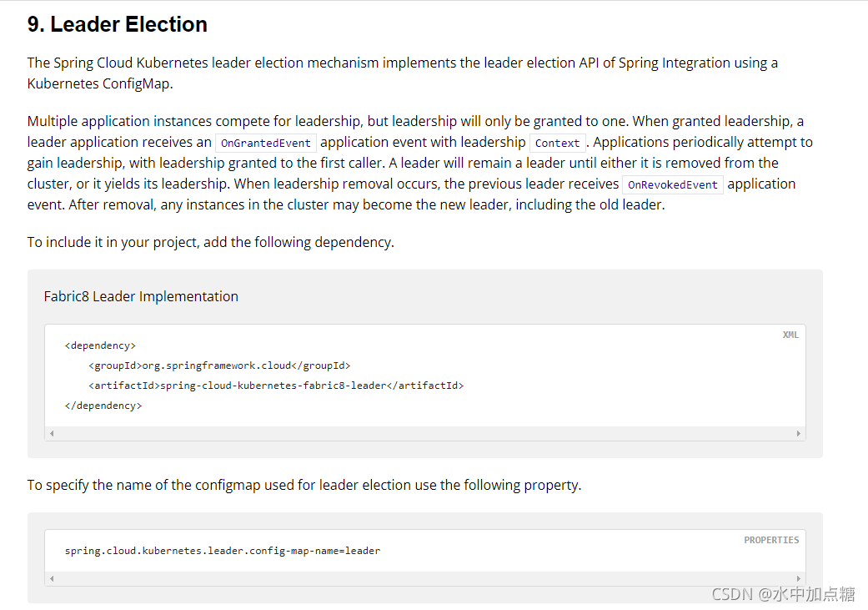The width and height of the screenshot is (868, 610).
Task: Click the OnRevokedEvent inline code
Action: 673,184
